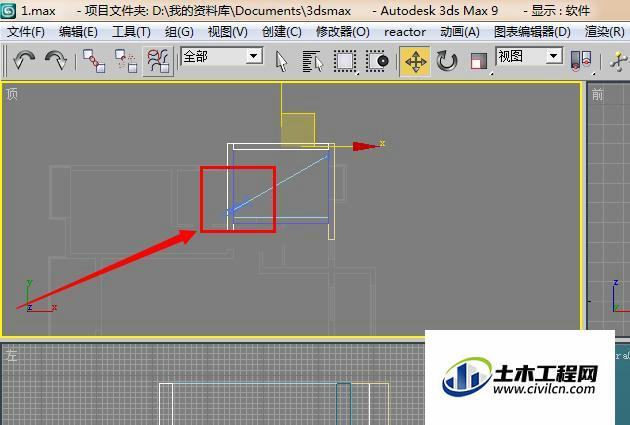Viewport: 630px width, 425px height.
Task: Activate the Select and Move tool
Action: click(415, 61)
